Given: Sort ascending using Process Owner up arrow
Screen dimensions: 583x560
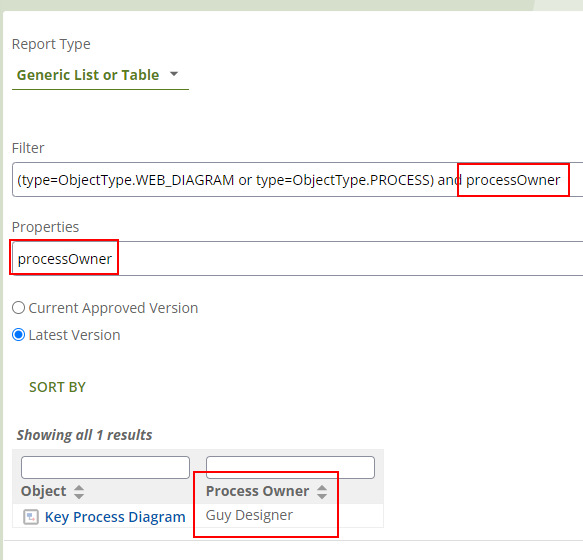Looking at the screenshot, I should (x=322, y=488).
